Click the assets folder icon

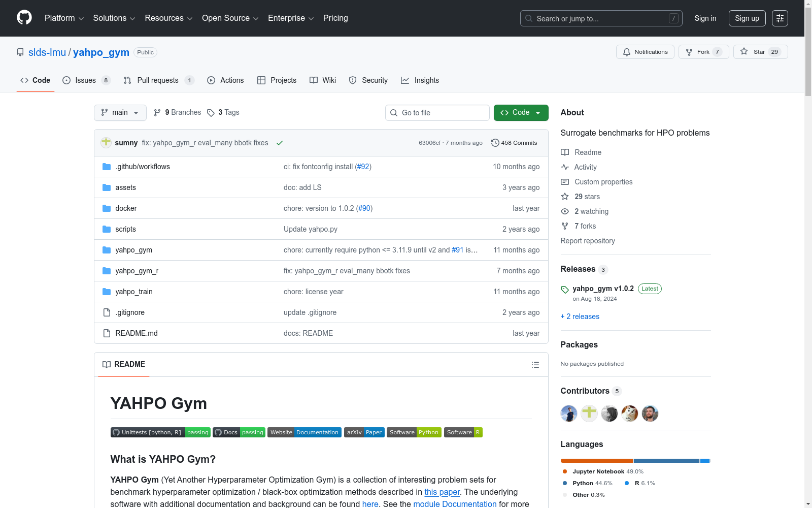(107, 187)
